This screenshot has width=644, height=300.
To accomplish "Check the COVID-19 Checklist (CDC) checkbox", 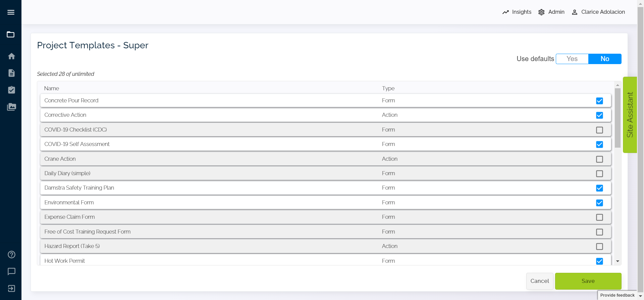I will click(599, 130).
